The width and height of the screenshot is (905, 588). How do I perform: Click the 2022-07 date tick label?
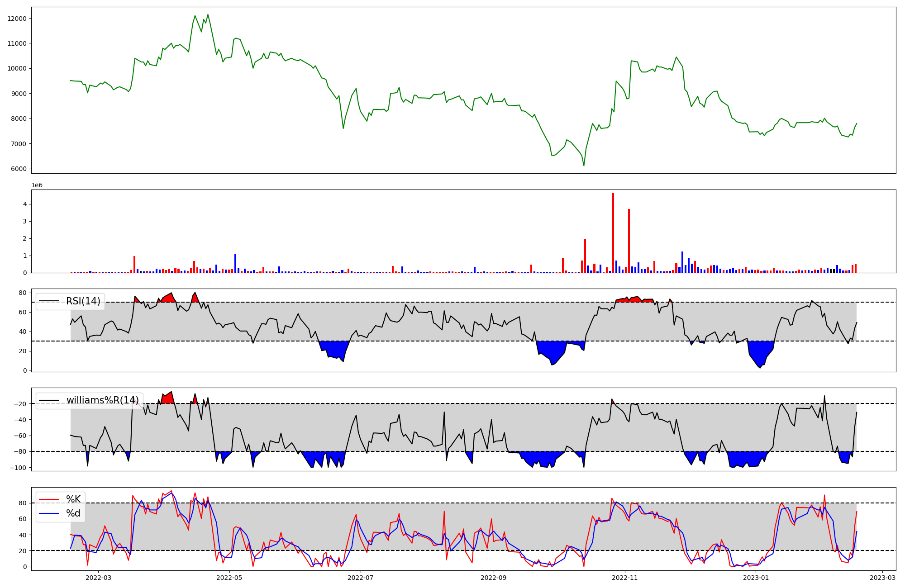[x=361, y=578]
